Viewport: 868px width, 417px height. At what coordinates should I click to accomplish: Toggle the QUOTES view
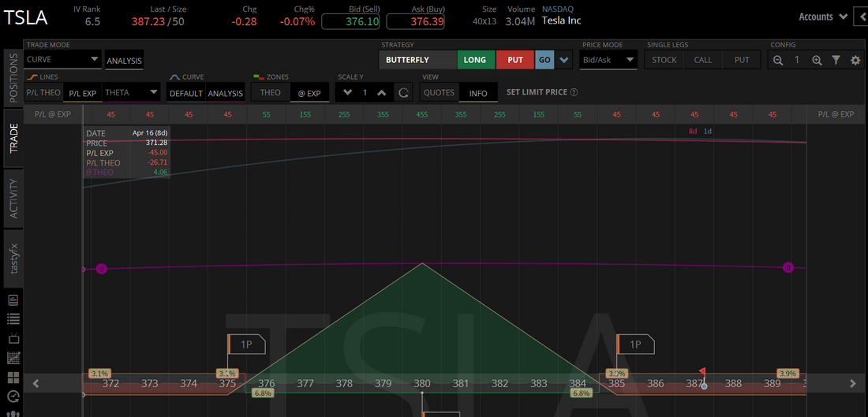click(439, 93)
